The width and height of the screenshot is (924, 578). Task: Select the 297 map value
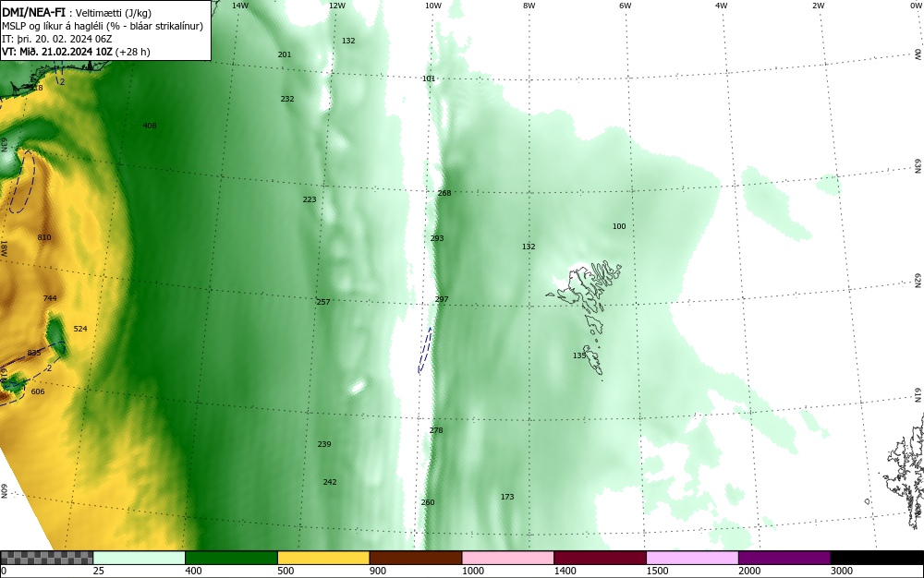442,299
